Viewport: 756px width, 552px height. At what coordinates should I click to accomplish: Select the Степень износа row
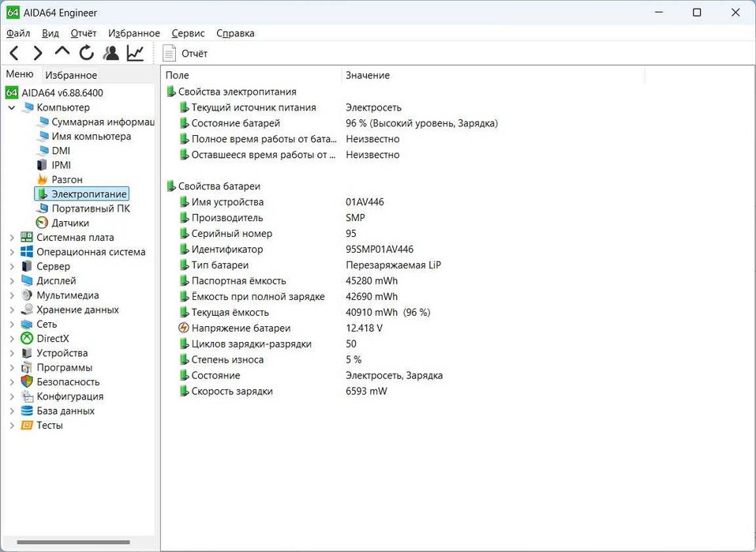[x=270, y=359]
